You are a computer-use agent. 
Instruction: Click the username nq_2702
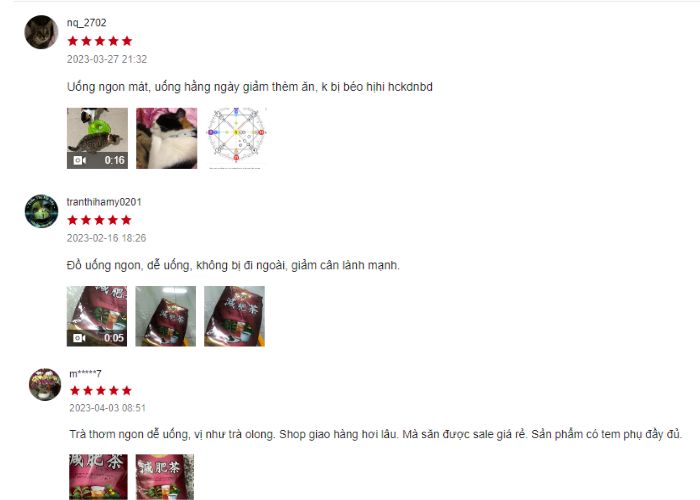pyautogui.click(x=87, y=22)
